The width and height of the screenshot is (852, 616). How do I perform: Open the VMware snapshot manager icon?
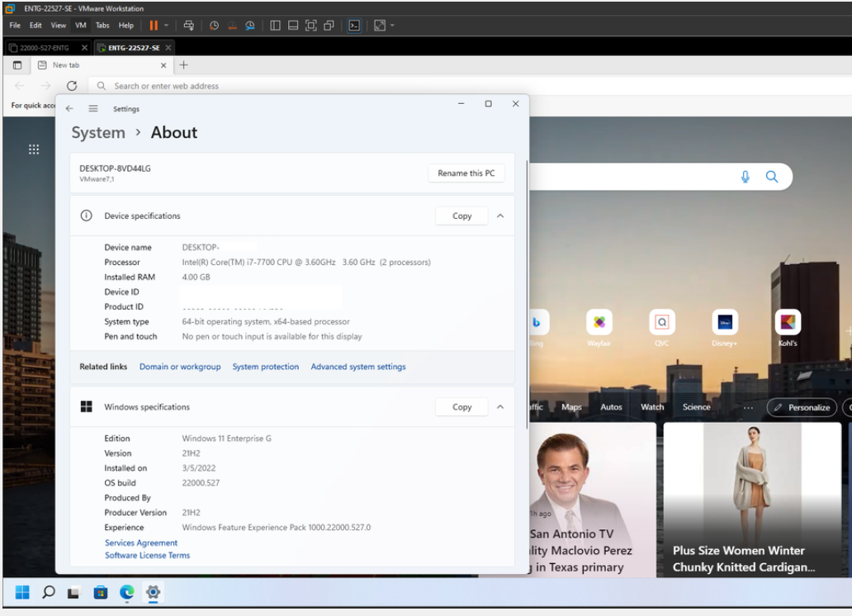tap(250, 26)
